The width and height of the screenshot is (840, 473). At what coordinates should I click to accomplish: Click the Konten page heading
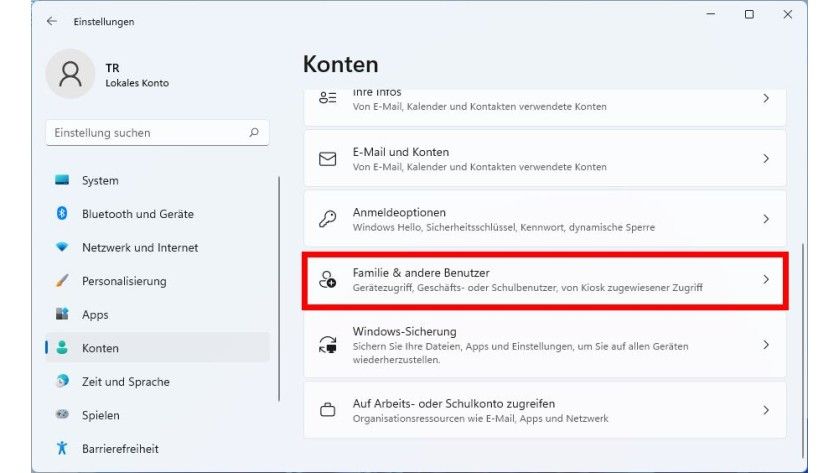pos(341,64)
